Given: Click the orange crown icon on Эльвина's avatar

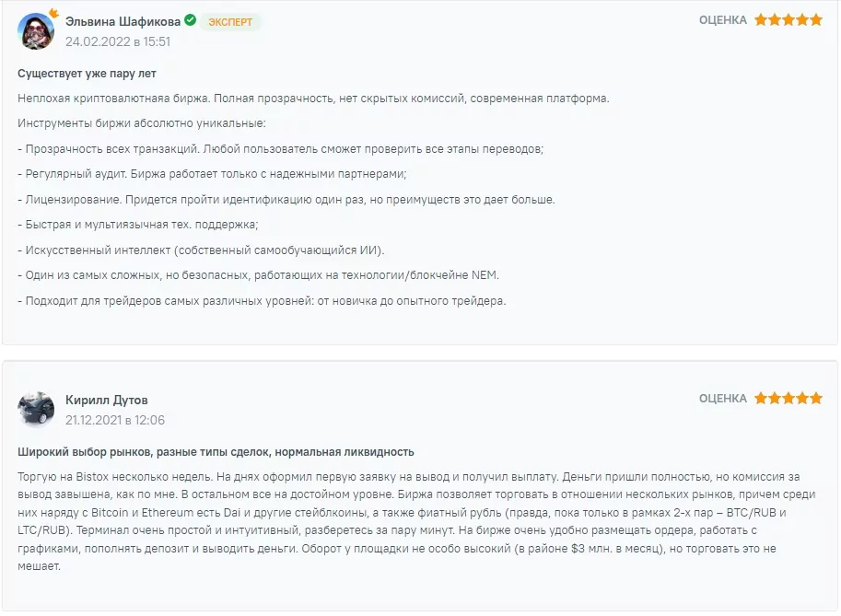Looking at the screenshot, I should 53,15.
